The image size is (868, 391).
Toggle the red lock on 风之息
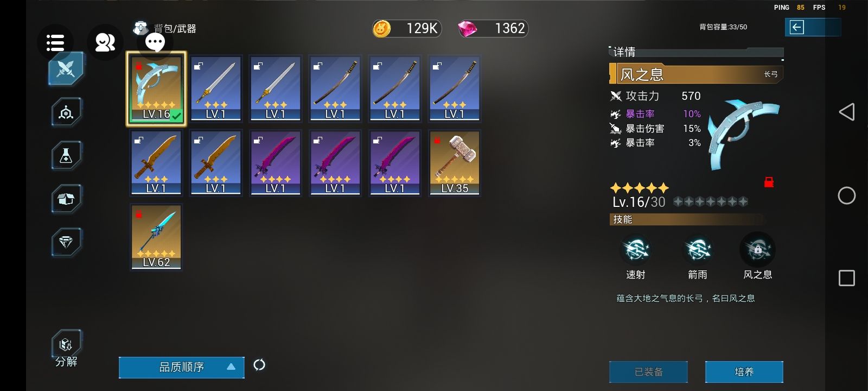769,182
